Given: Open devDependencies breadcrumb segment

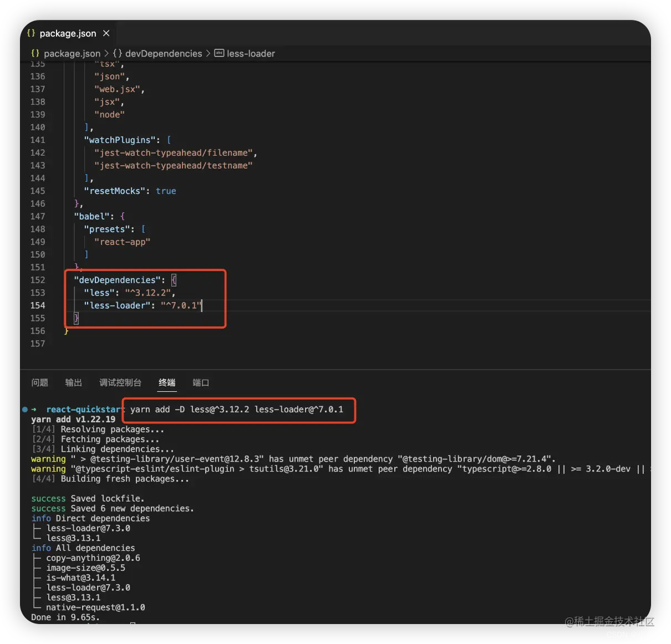Looking at the screenshot, I should coord(164,53).
